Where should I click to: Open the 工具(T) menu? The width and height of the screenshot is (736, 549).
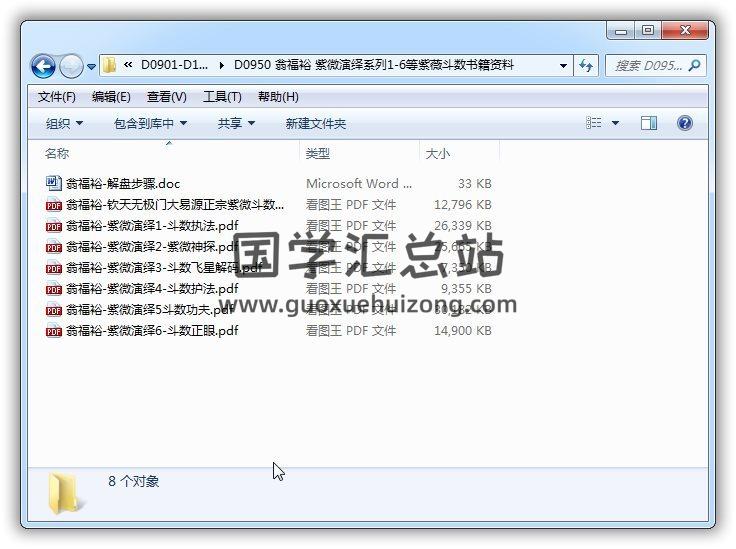click(x=222, y=97)
